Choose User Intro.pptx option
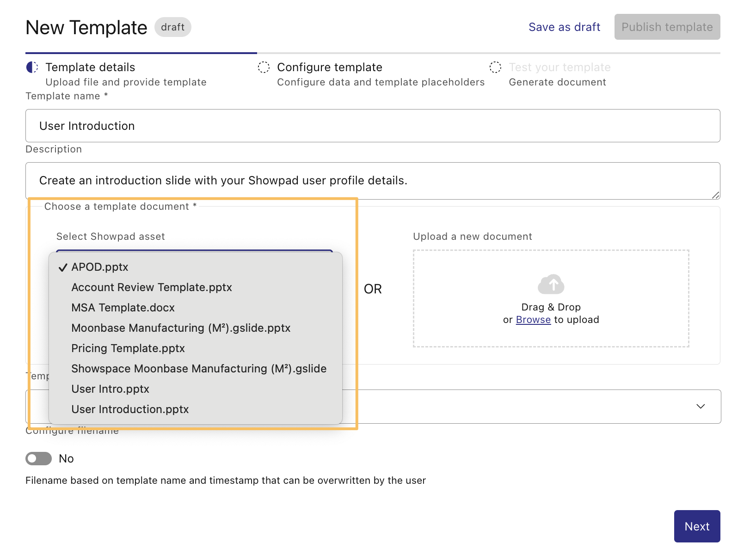This screenshot has height=560, width=750. click(x=195, y=389)
